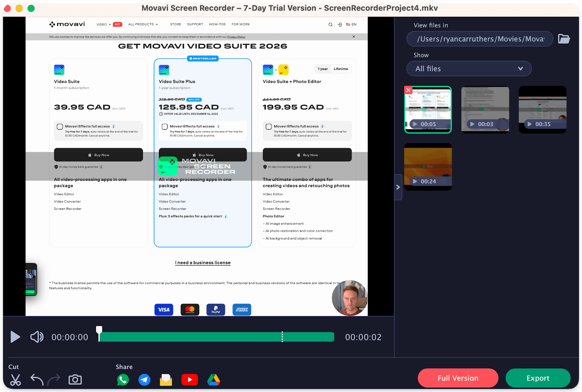The image size is (582, 392).
Task: Expand the All files dropdown menu
Action: 520,68
